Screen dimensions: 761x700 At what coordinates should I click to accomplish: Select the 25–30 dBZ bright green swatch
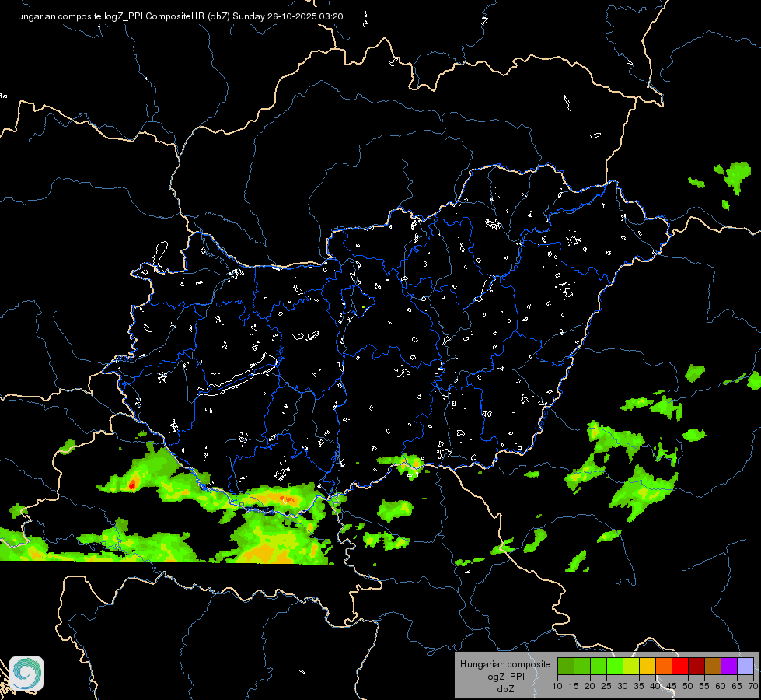click(615, 666)
